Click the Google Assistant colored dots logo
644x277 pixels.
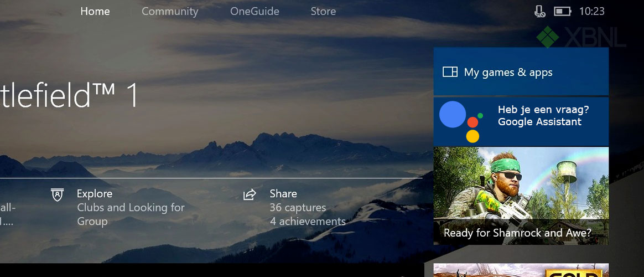pos(461,122)
